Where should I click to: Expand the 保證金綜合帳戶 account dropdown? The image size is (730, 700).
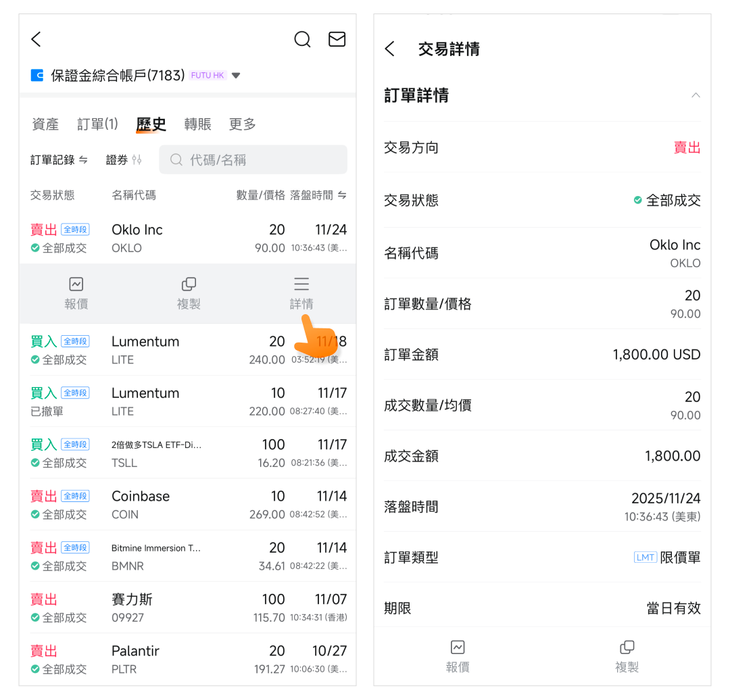pos(236,76)
